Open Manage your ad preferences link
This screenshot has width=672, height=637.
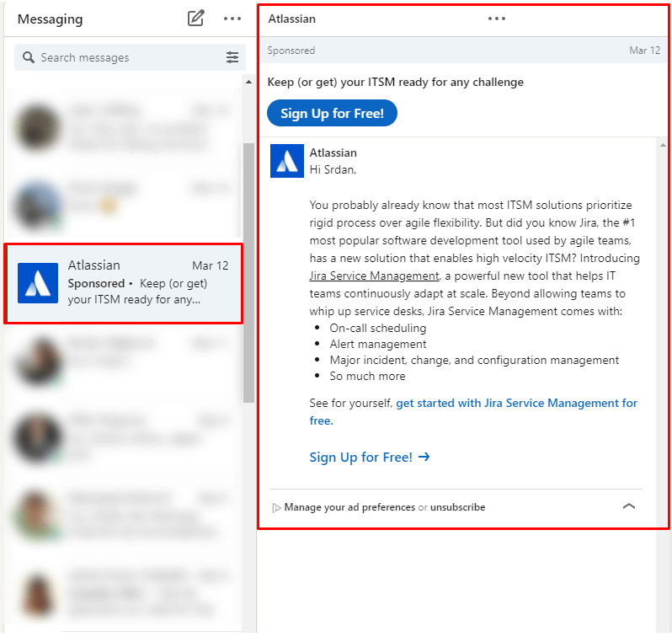[349, 507]
